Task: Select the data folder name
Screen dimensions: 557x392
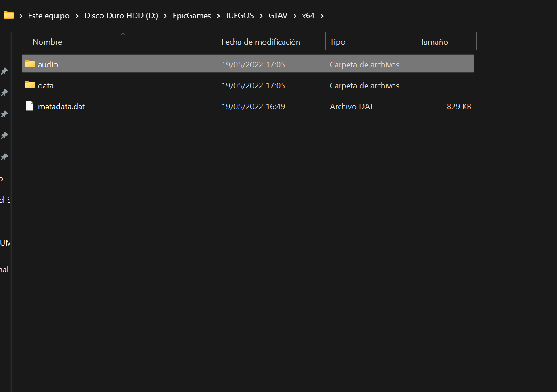Action: pyautogui.click(x=46, y=85)
